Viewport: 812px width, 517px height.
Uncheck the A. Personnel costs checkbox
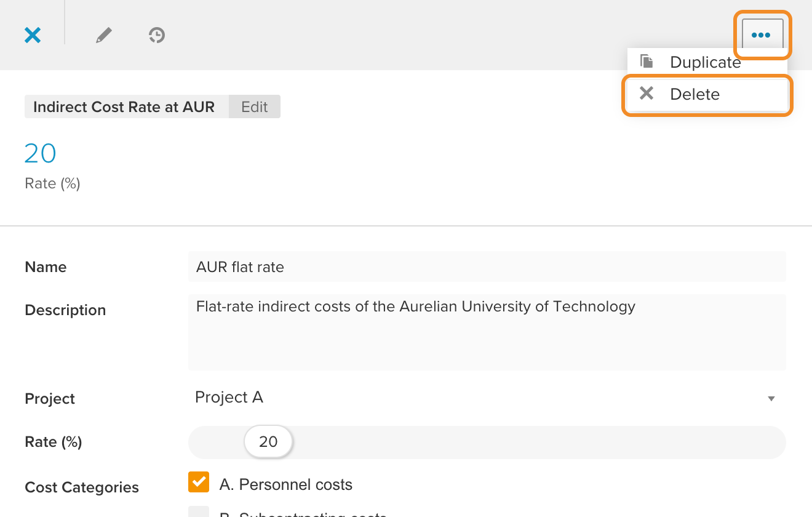click(x=199, y=483)
